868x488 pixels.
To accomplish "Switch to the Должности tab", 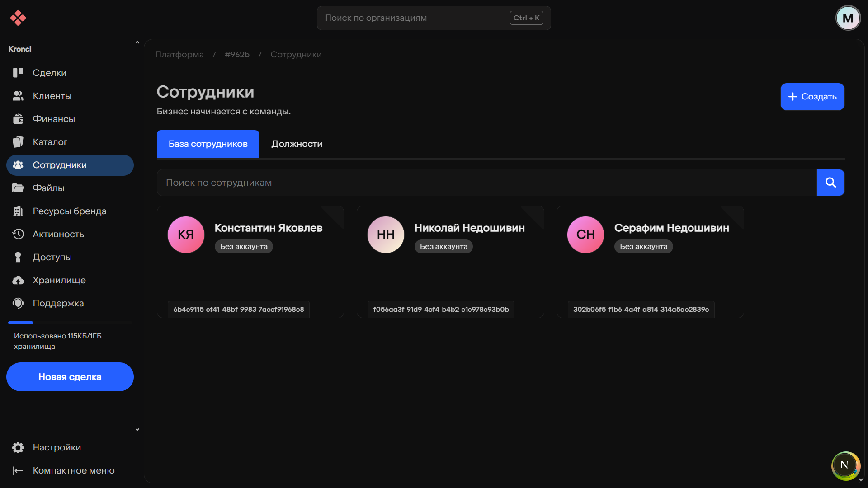I will point(297,144).
